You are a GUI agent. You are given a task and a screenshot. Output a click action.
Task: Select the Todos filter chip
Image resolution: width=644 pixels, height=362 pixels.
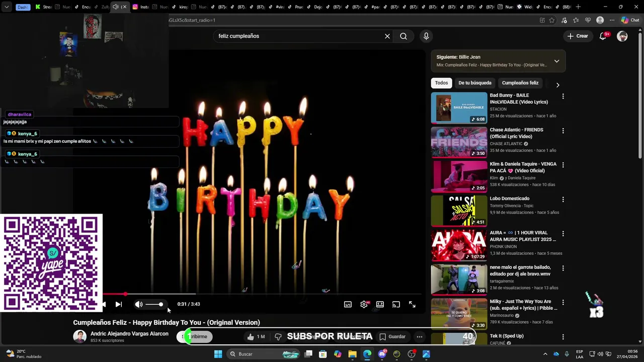441,83
